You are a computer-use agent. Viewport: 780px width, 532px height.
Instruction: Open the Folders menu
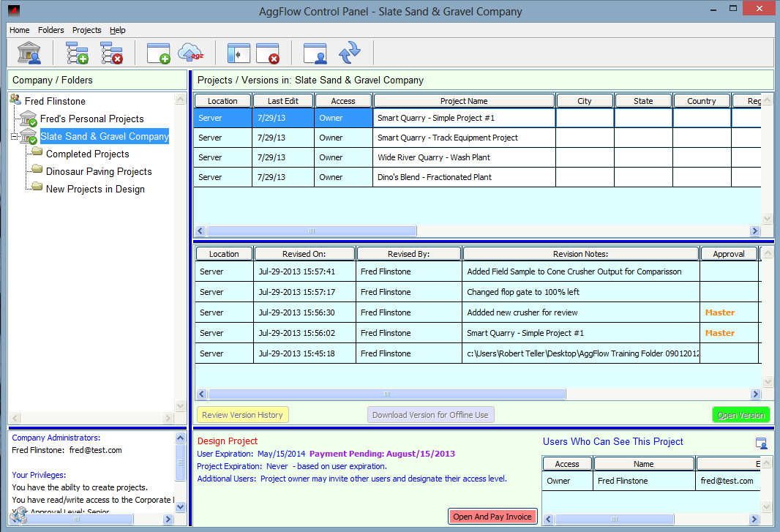pos(50,30)
